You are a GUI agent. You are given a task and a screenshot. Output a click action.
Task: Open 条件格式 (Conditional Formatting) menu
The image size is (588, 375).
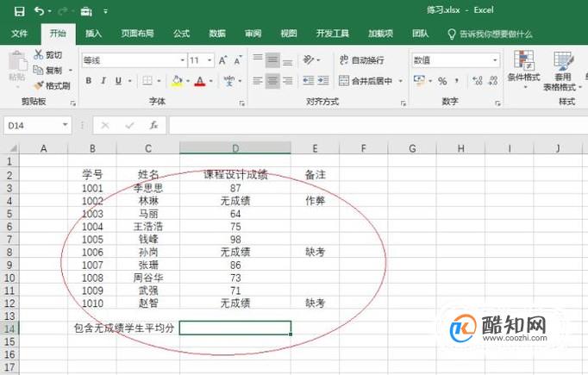coord(524,69)
